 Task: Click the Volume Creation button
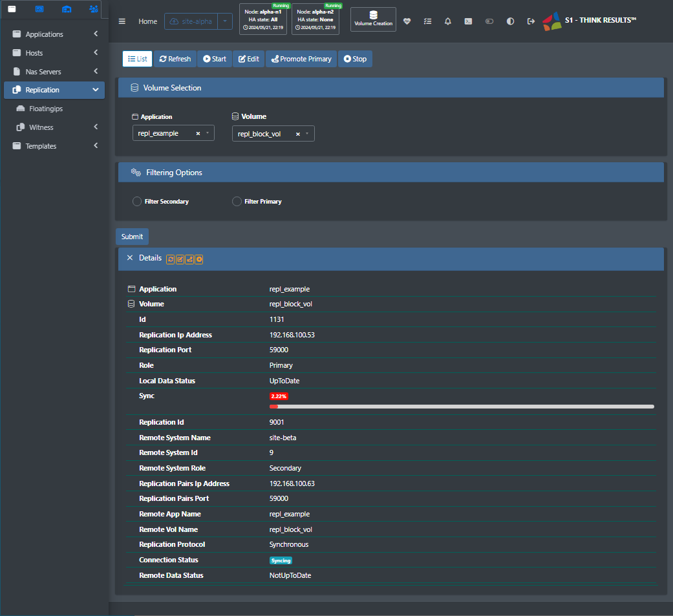click(373, 19)
